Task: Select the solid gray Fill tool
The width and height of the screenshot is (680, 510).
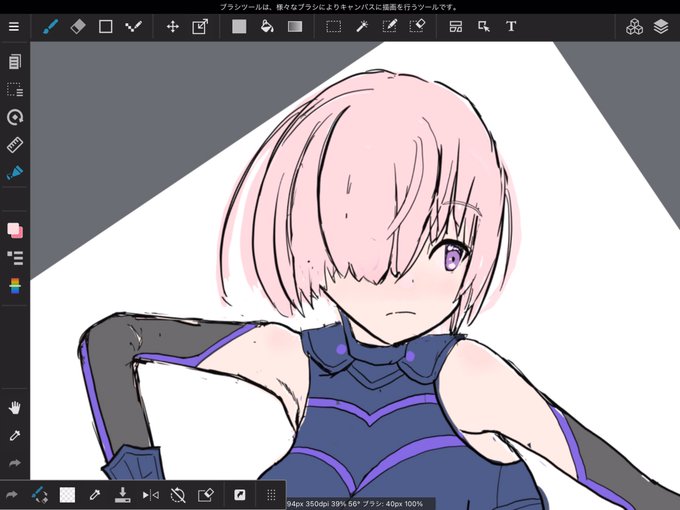Action: pos(239,26)
